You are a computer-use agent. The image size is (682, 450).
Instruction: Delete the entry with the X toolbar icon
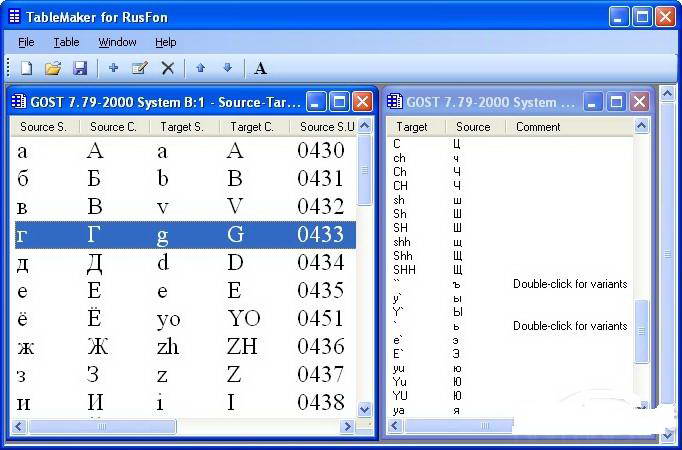tap(167, 68)
